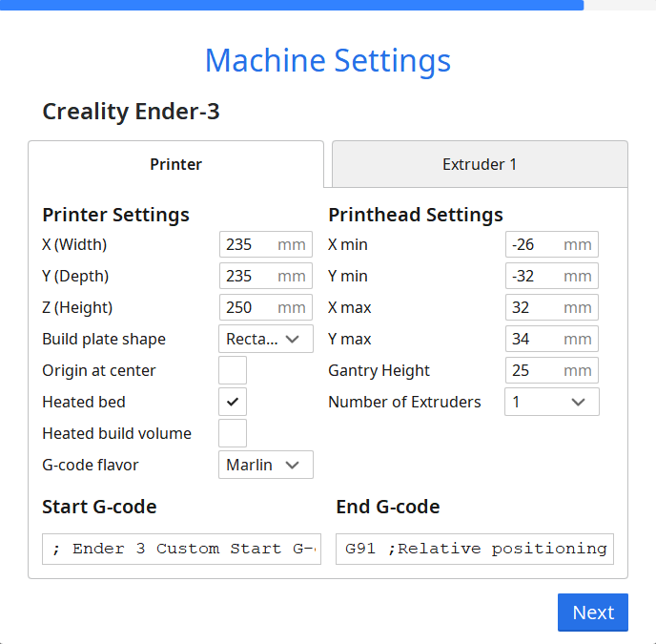Open the Build plate shape dropdown
Viewport: 656px width, 644px height.
coord(266,339)
